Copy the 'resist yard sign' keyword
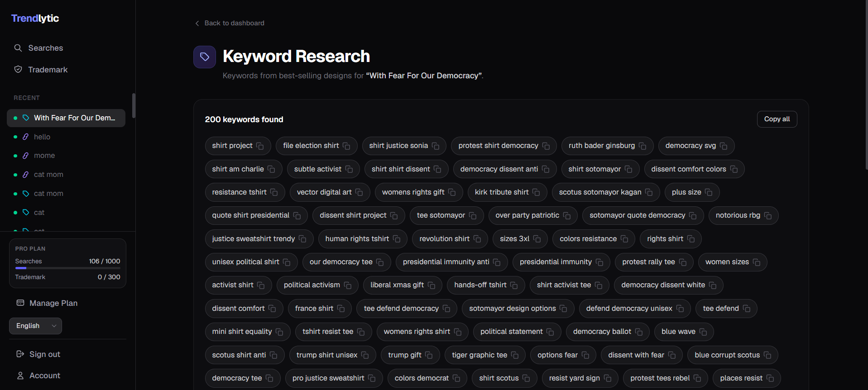The width and height of the screenshot is (868, 390). point(608,378)
